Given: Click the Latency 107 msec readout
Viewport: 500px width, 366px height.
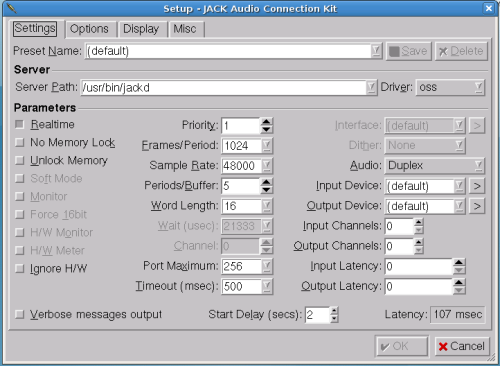Looking at the screenshot, I should pyautogui.click(x=458, y=314).
